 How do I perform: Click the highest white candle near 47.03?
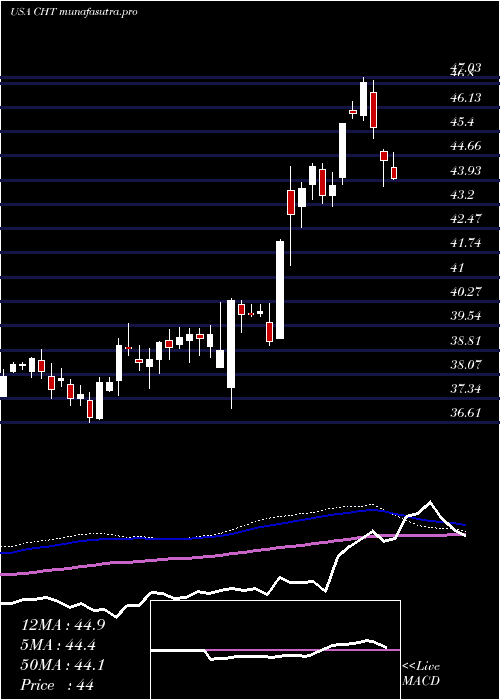(364, 100)
